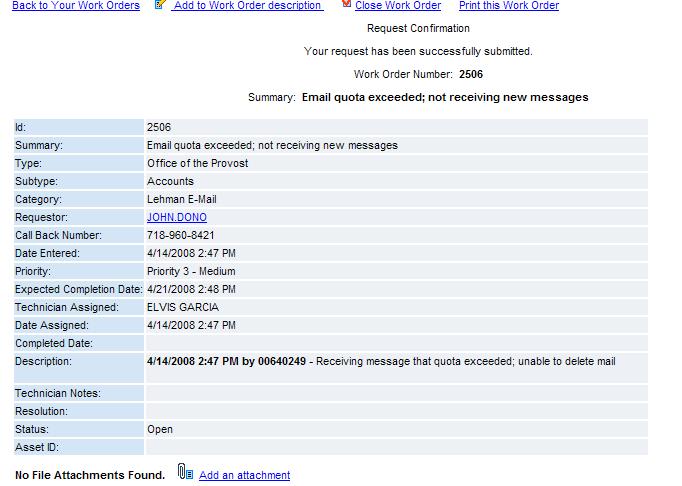
Task: Click the empty Technician Notes field
Action: 395,393
